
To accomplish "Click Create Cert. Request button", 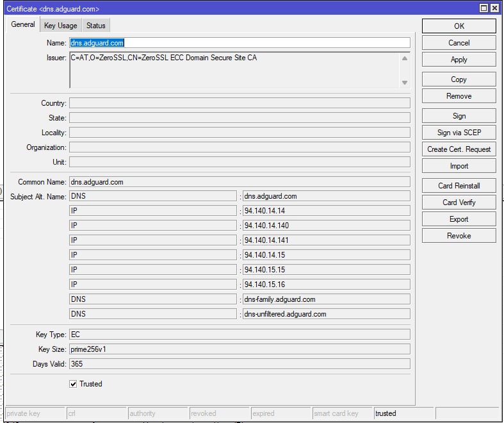I will pos(459,149).
